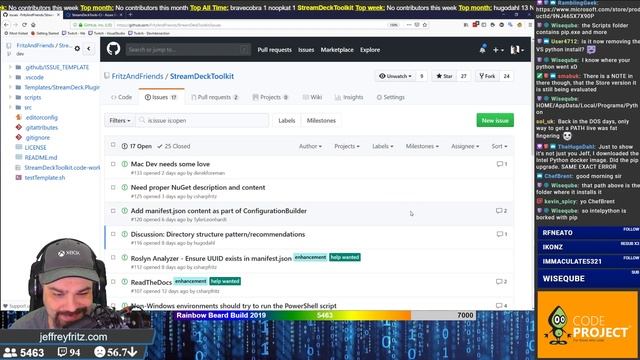Viewport: 640px width, 360px height.
Task: Click the .github/ISSUE_TEMPLATE folder icon
Action: (18, 67)
